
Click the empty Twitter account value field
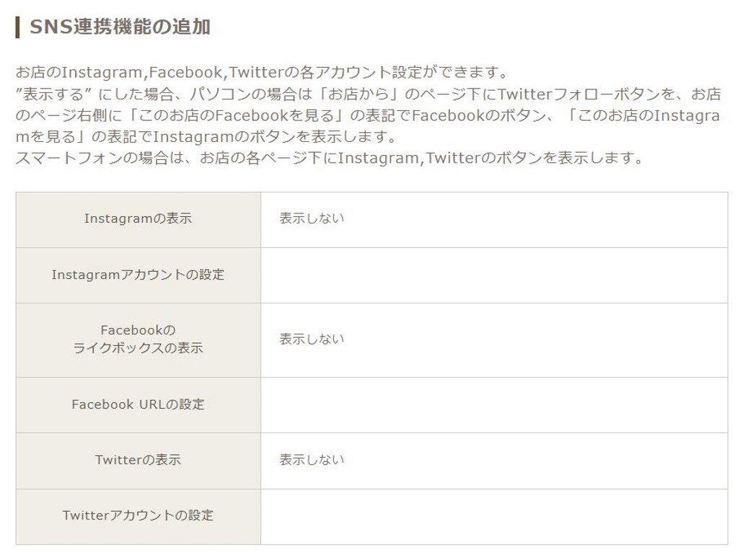pos(494,516)
